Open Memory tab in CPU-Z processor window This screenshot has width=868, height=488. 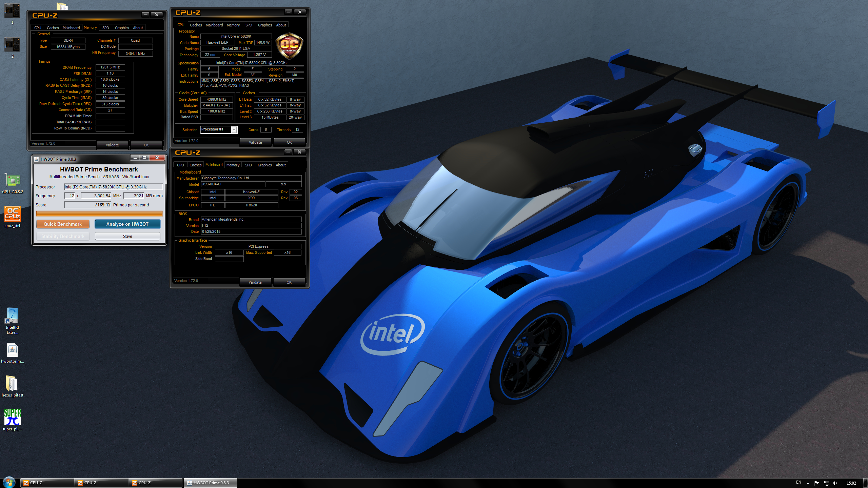pos(233,25)
